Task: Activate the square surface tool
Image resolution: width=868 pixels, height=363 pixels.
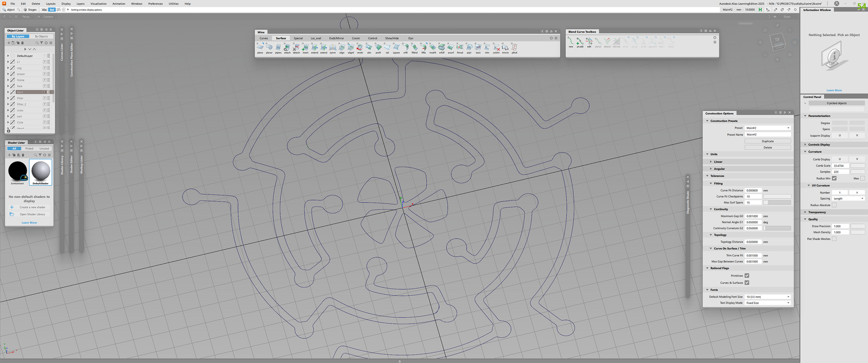Action: pos(396,47)
